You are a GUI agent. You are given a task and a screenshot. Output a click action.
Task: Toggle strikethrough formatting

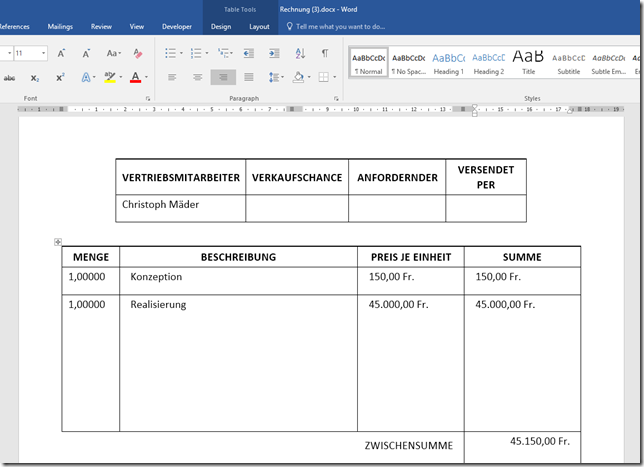(10, 77)
